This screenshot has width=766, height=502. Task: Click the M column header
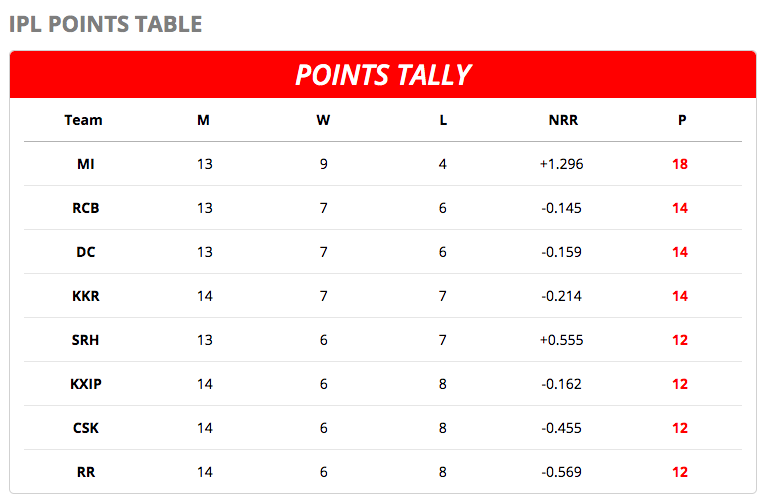click(203, 120)
